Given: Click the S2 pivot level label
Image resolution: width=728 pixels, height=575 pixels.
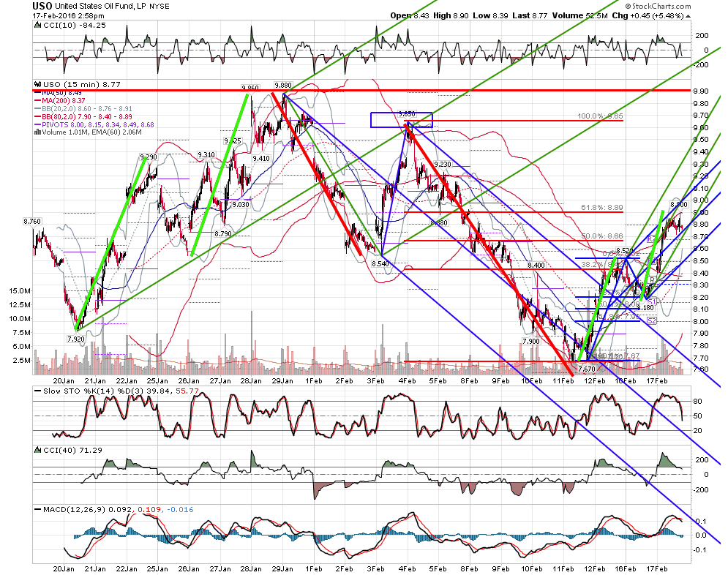Looking at the screenshot, I should 652,320.
